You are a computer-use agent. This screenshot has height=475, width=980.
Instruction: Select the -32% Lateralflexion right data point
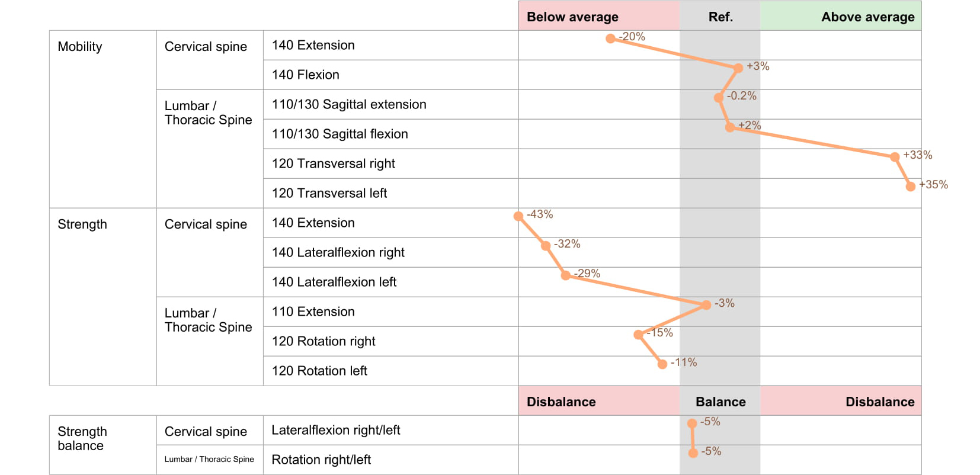coord(546,246)
